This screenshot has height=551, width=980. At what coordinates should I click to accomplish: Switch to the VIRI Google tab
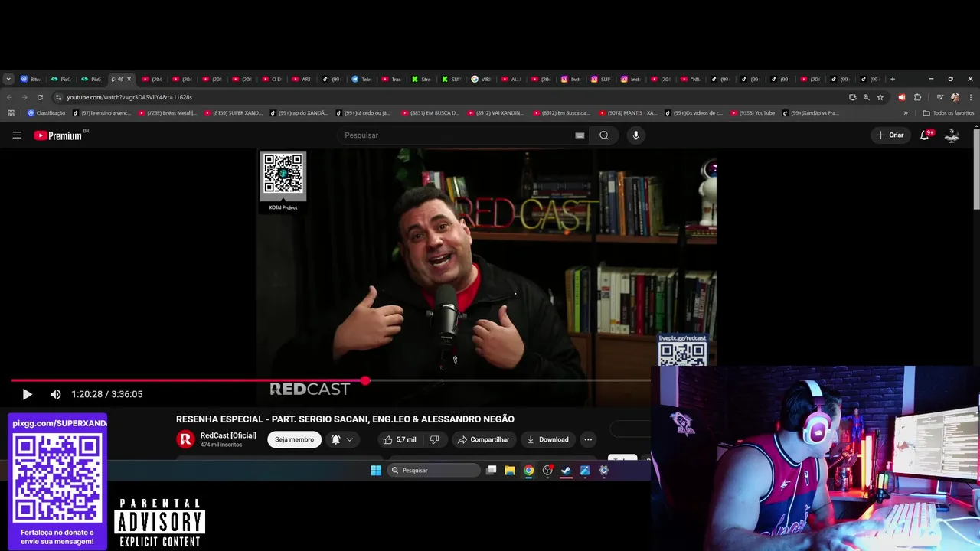[x=482, y=79]
